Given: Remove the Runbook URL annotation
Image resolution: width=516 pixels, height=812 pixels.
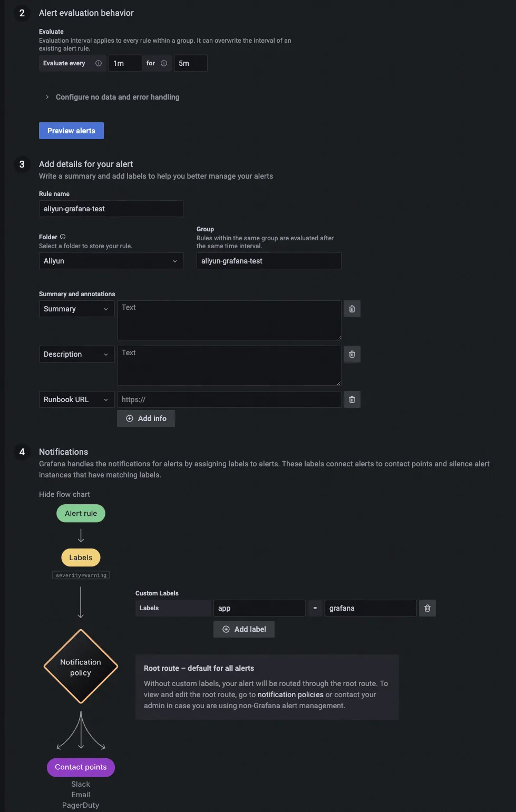Looking at the screenshot, I should [352, 399].
